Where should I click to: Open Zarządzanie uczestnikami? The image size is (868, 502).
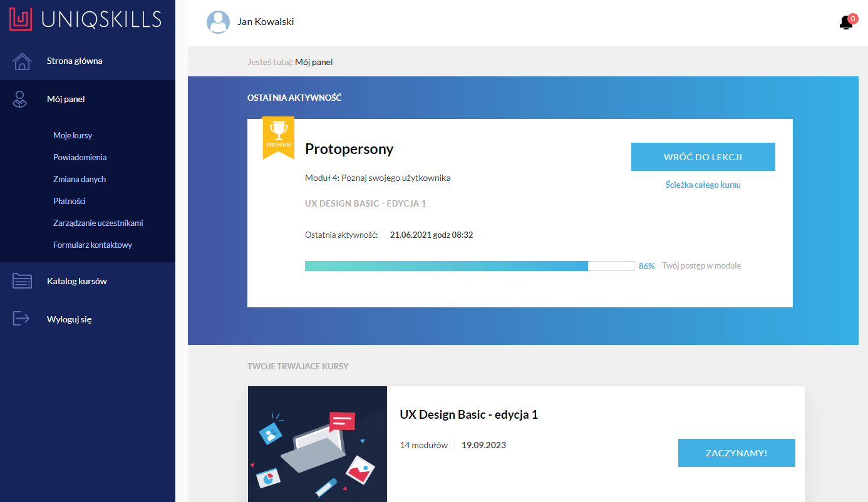[x=98, y=223]
